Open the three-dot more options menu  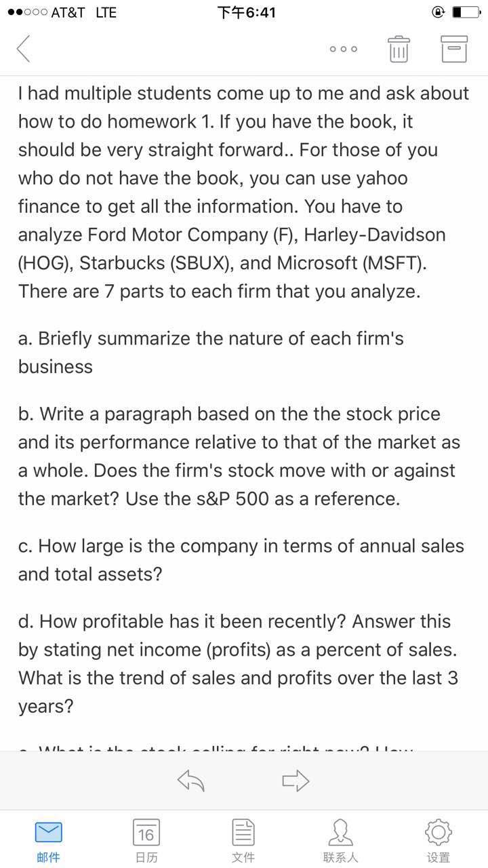coord(344,50)
